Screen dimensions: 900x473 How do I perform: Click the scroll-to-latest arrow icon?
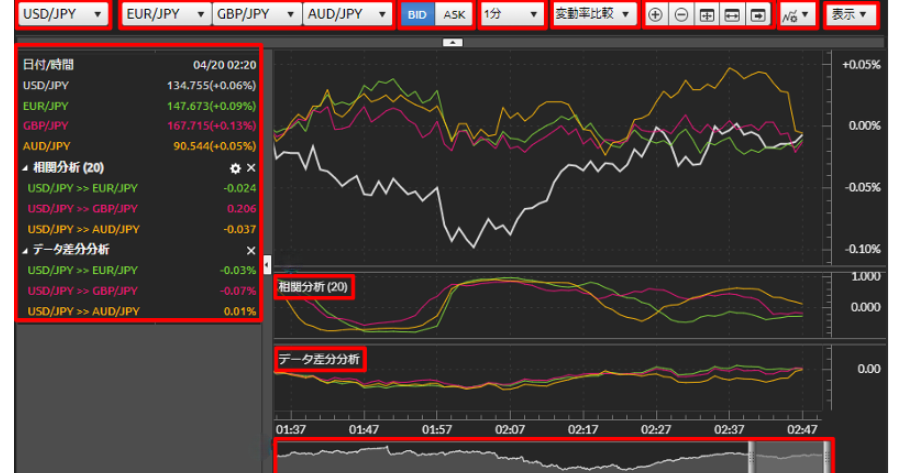[x=758, y=15]
